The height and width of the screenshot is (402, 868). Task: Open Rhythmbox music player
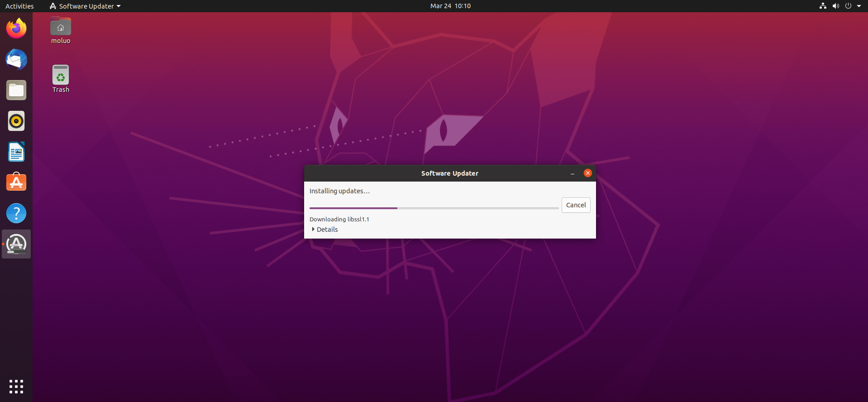click(16, 121)
